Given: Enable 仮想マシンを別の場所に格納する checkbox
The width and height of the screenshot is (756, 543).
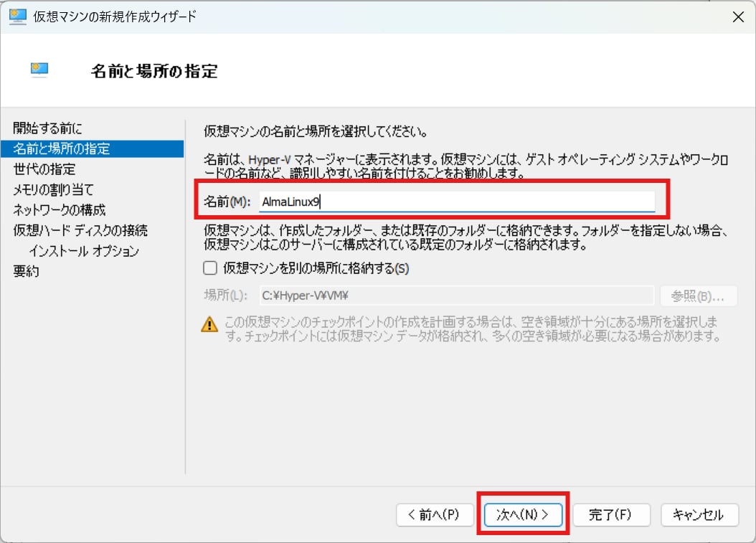Looking at the screenshot, I should 210,268.
